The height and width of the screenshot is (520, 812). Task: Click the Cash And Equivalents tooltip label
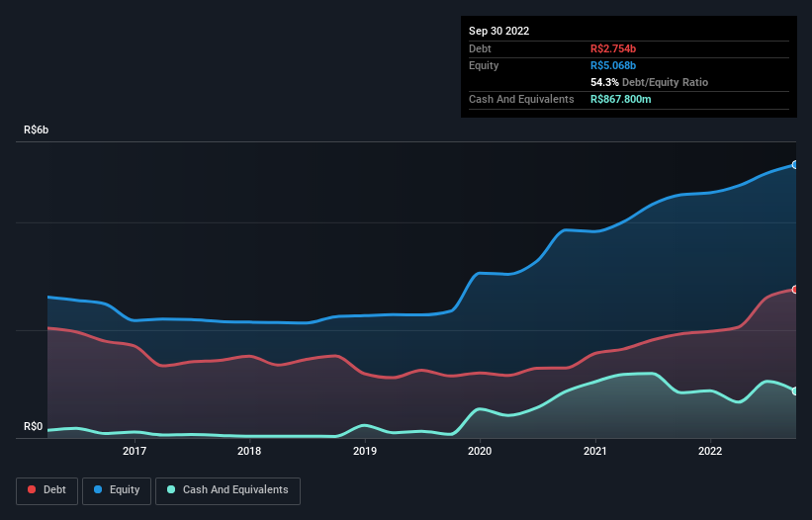pyautogui.click(x=521, y=99)
